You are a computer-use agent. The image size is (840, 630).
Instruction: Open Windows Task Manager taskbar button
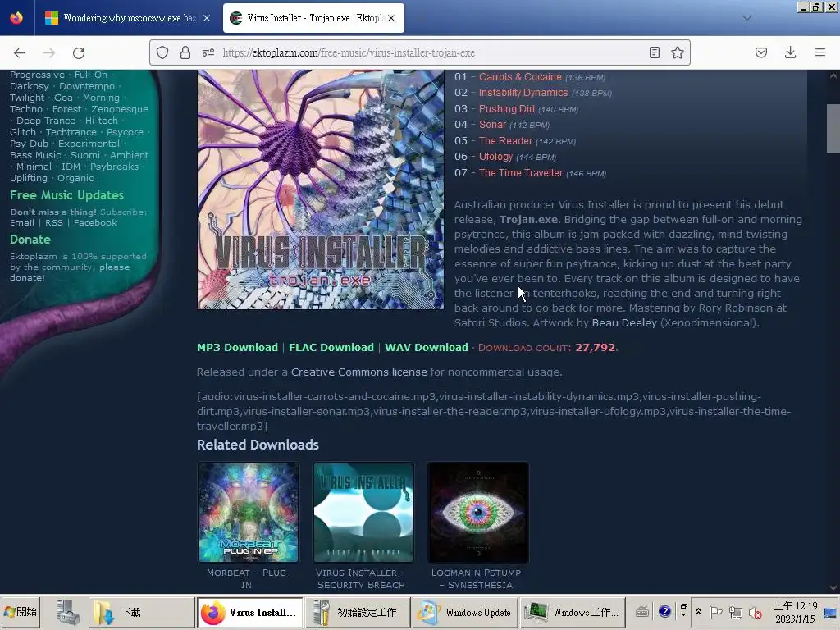(x=572, y=612)
